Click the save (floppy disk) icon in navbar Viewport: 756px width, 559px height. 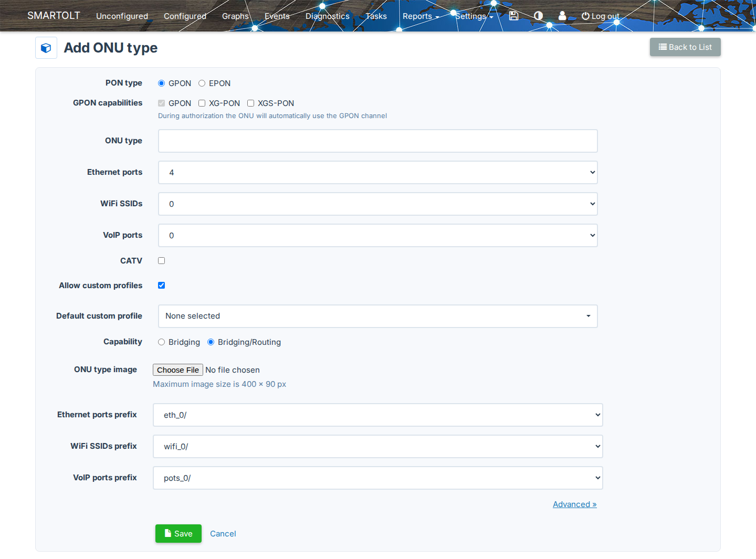click(513, 16)
